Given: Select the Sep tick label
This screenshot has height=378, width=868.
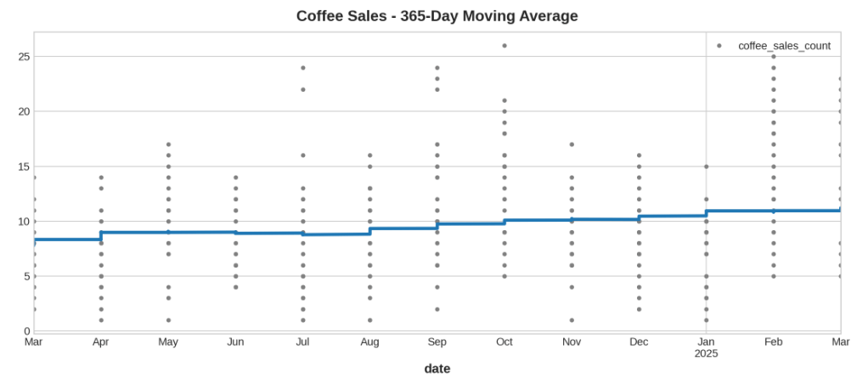Looking at the screenshot, I should click(437, 341).
